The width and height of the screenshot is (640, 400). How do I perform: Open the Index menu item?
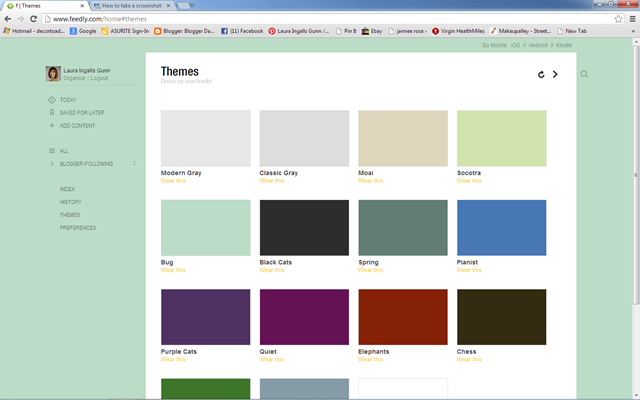[x=67, y=189]
